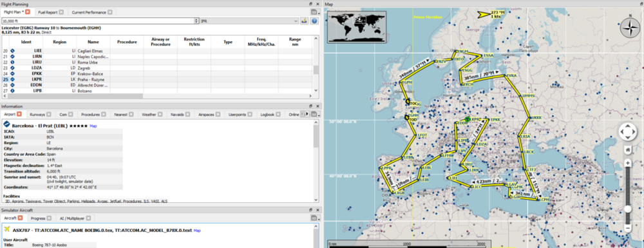Close the Userpoints information tab
Image resolution: width=644 pixels, height=248 pixels.
pyautogui.click(x=251, y=115)
